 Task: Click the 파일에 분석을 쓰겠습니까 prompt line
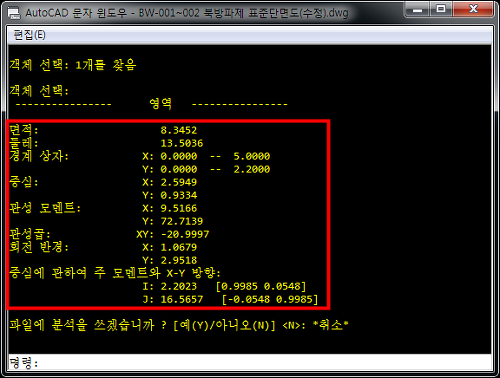[179, 325]
